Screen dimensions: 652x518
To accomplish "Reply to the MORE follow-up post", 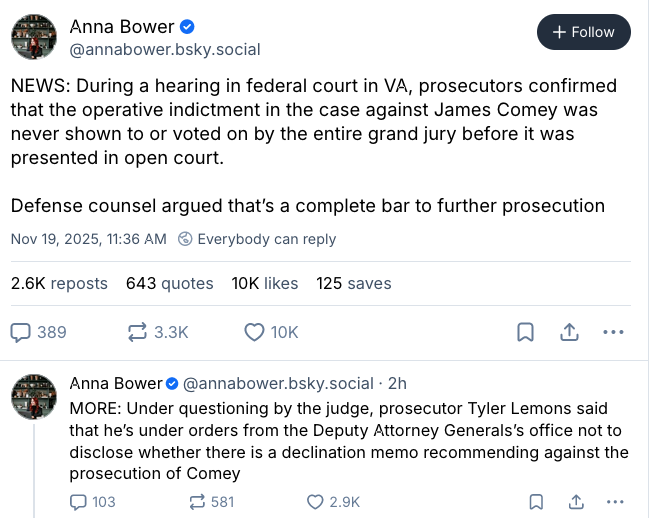I will click(79, 502).
